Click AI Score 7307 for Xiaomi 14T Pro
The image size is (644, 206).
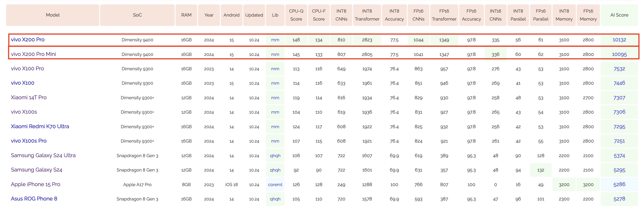click(619, 97)
